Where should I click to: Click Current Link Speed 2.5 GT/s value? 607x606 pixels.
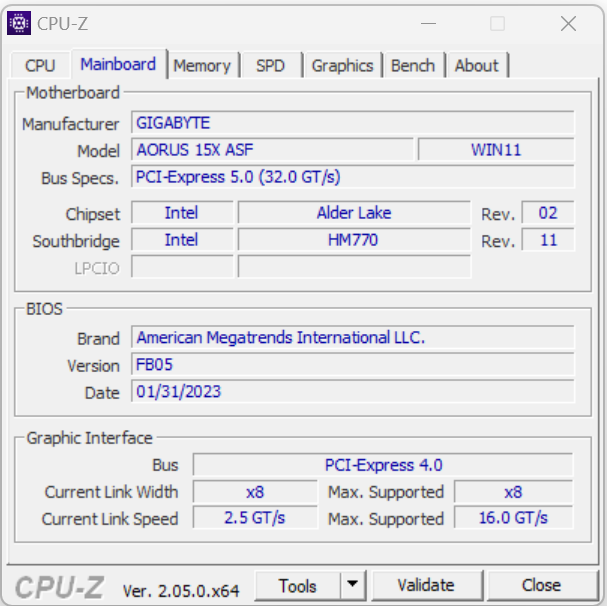255,518
